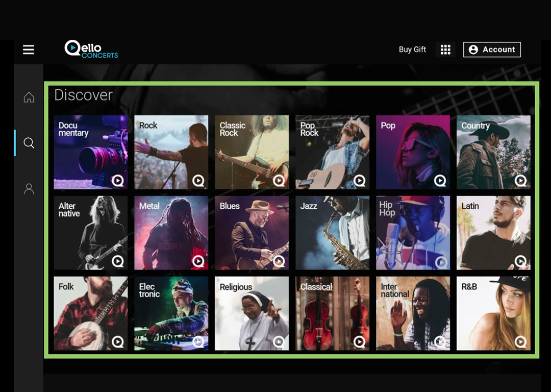
Task: Open the Blues genre tile
Action: (252, 233)
